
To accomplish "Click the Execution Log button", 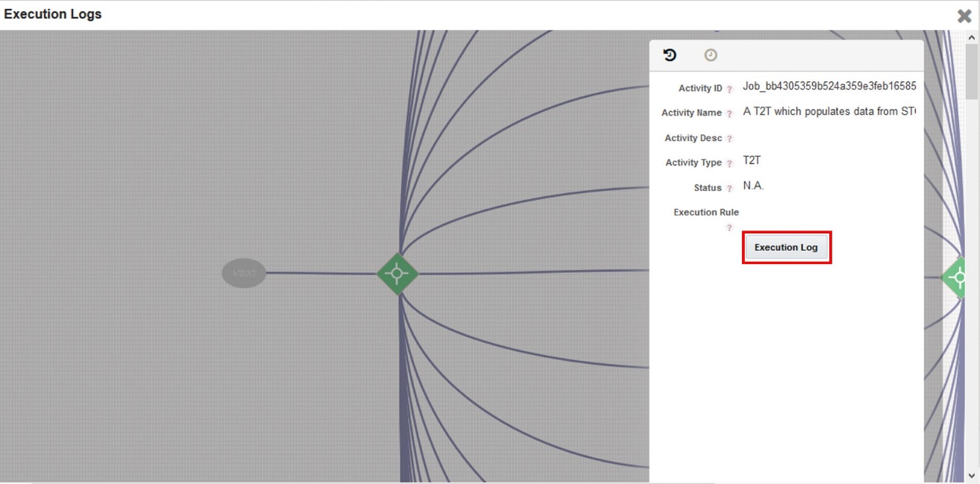I will click(787, 248).
